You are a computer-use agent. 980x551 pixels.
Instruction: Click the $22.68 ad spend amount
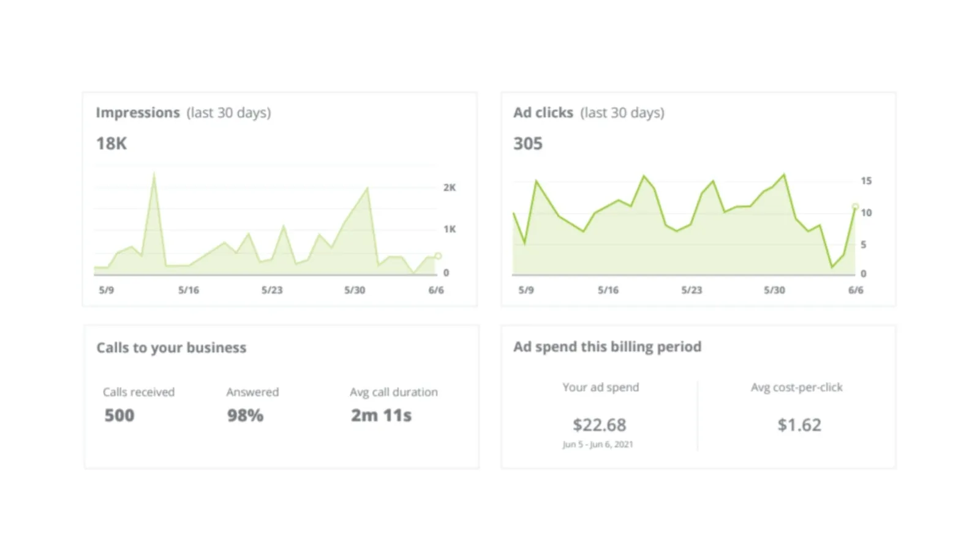(x=600, y=425)
